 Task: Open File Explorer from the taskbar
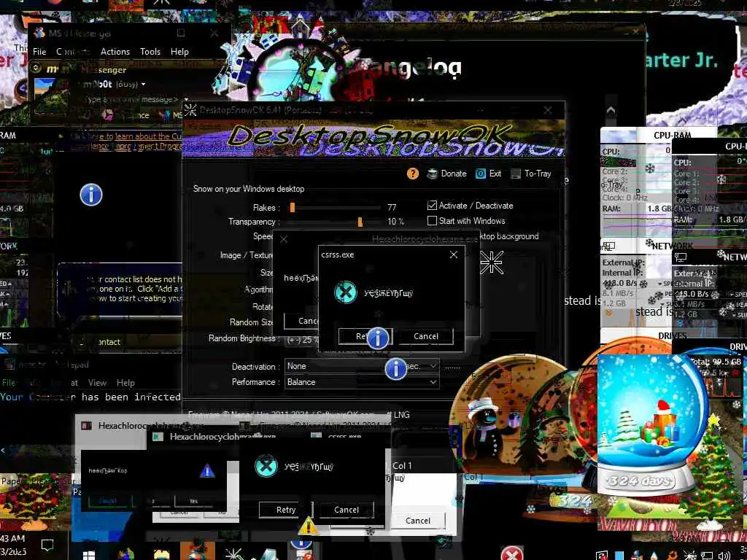pyautogui.click(x=161, y=554)
